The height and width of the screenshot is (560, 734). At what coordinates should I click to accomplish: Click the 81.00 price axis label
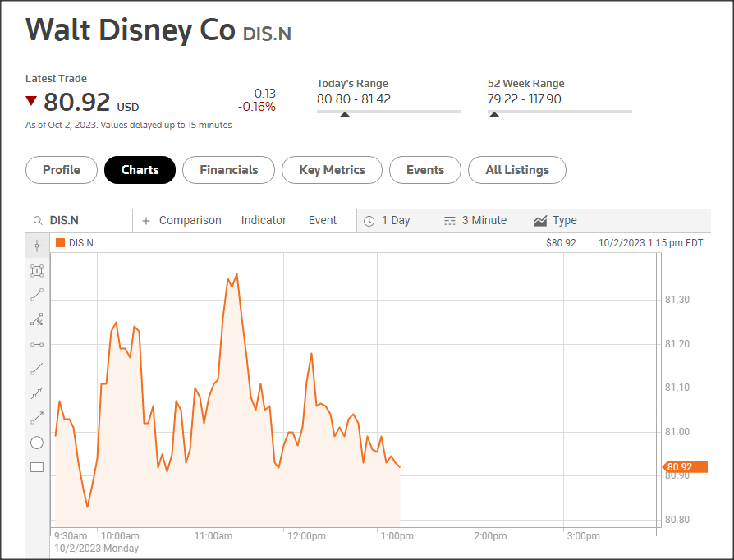pyautogui.click(x=677, y=432)
